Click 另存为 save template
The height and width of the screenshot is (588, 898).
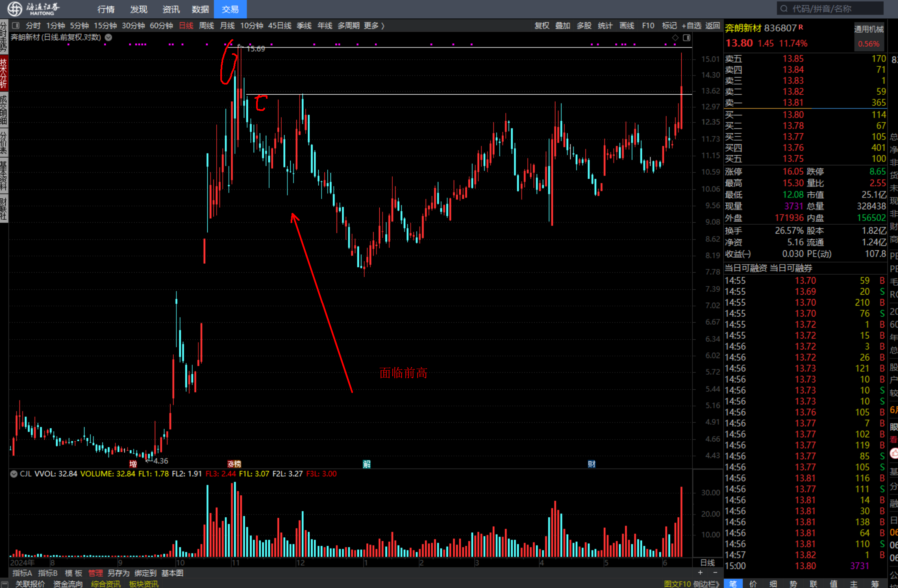tap(118, 573)
